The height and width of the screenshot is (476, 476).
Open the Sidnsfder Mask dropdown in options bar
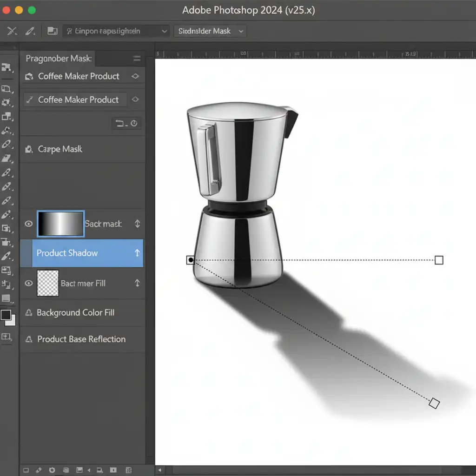pyautogui.click(x=211, y=31)
